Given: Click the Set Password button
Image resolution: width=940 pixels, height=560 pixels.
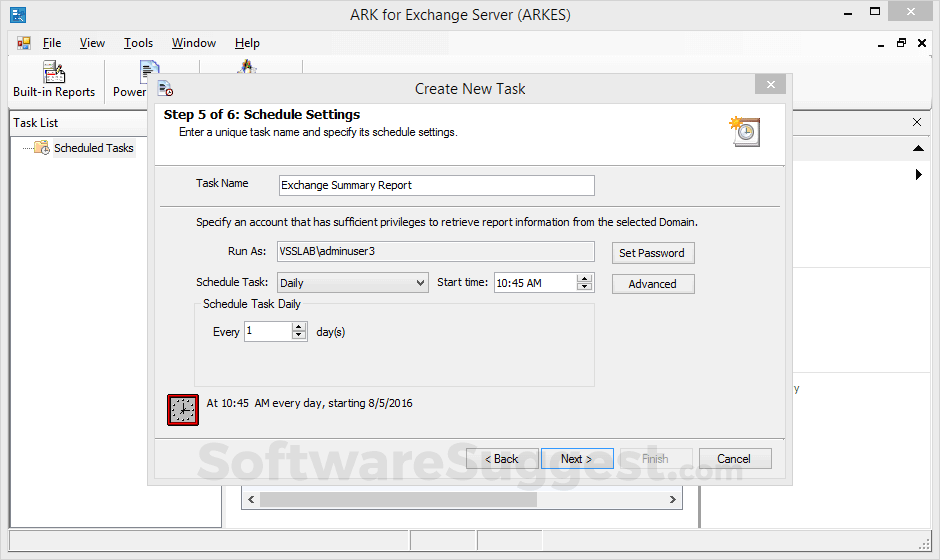Looking at the screenshot, I should pos(653,253).
